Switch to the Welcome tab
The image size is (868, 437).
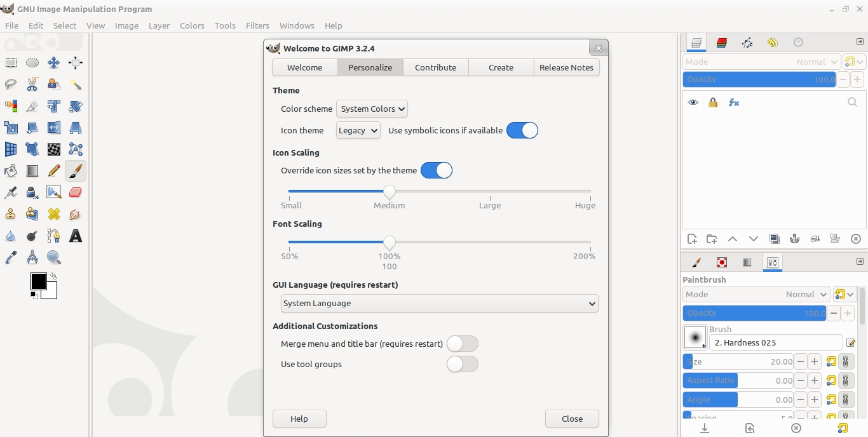pyautogui.click(x=305, y=67)
